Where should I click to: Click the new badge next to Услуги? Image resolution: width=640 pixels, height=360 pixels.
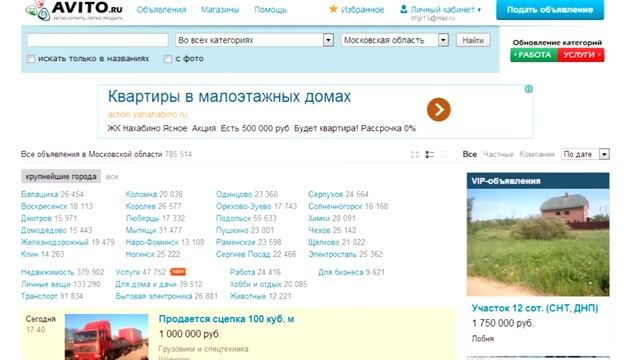coord(178,272)
